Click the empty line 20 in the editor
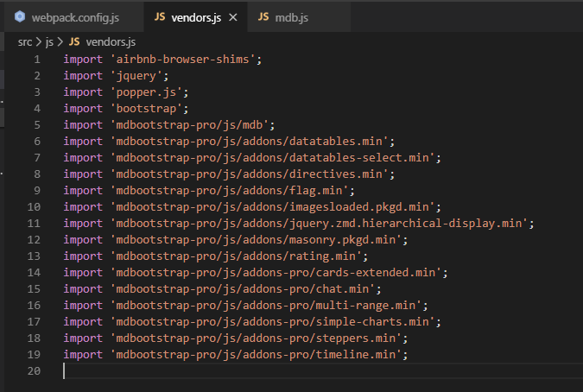Viewport: 583px width, 392px height. coord(323,370)
